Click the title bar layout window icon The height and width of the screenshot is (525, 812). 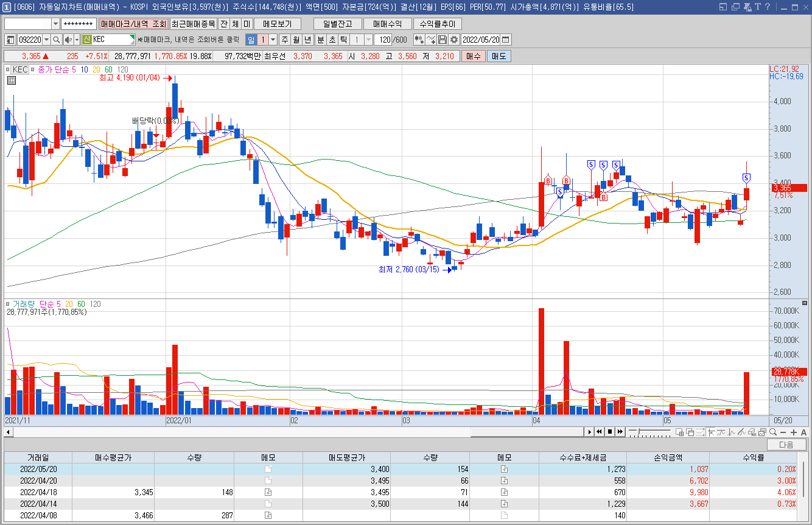(x=723, y=7)
